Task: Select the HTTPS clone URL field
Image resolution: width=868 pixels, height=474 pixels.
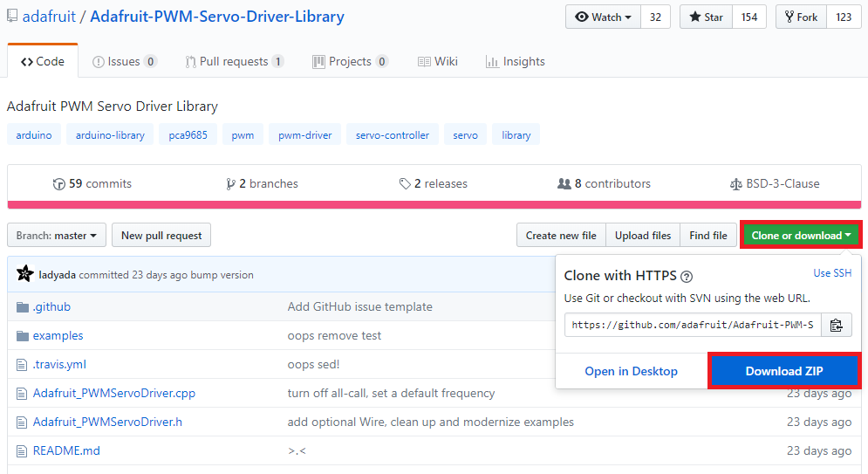Action: 693,326
